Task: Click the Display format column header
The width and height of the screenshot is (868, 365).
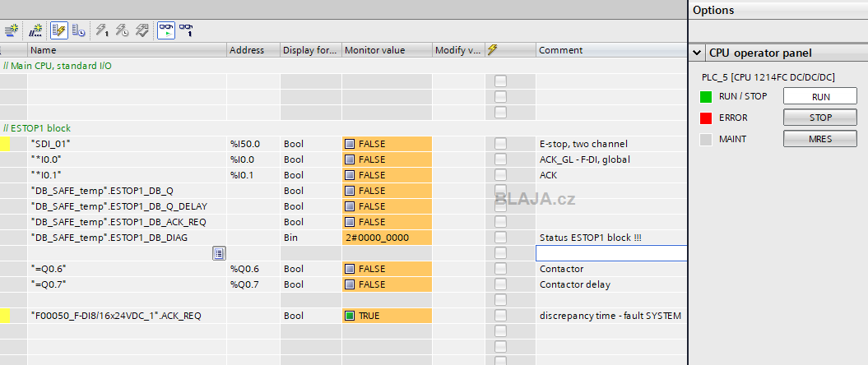Action: pos(310,50)
